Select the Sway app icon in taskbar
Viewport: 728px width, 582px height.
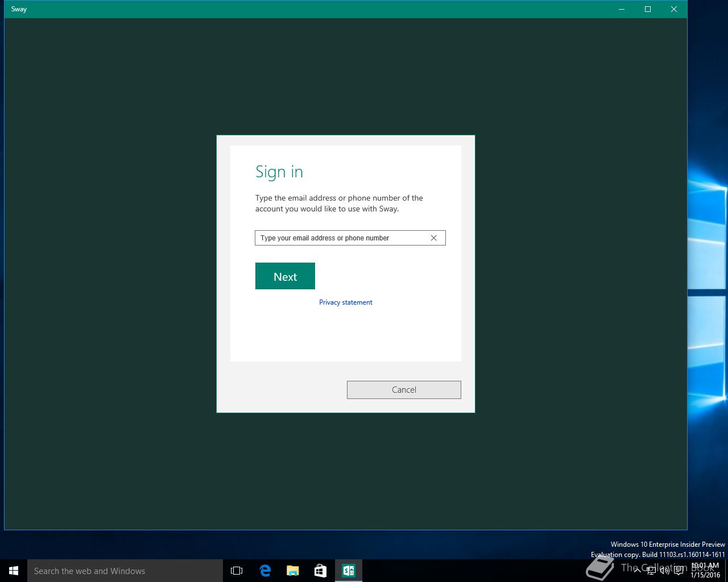coord(348,571)
